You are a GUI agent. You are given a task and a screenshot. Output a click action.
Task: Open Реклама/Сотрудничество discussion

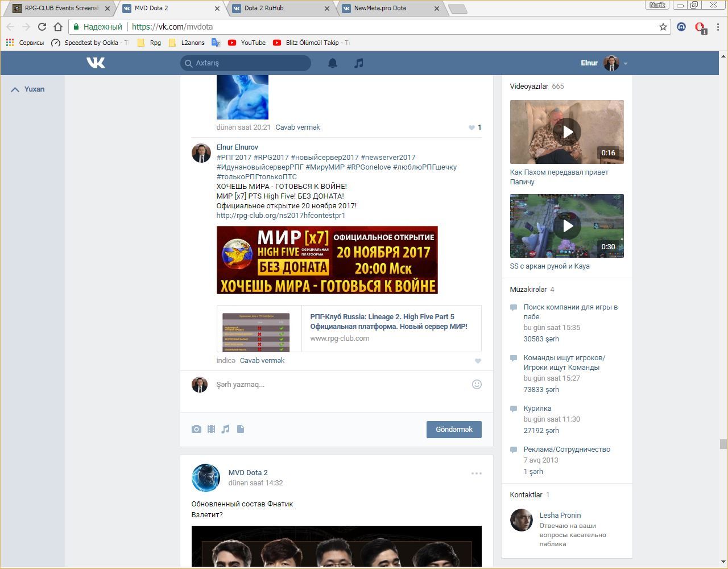coord(567,450)
